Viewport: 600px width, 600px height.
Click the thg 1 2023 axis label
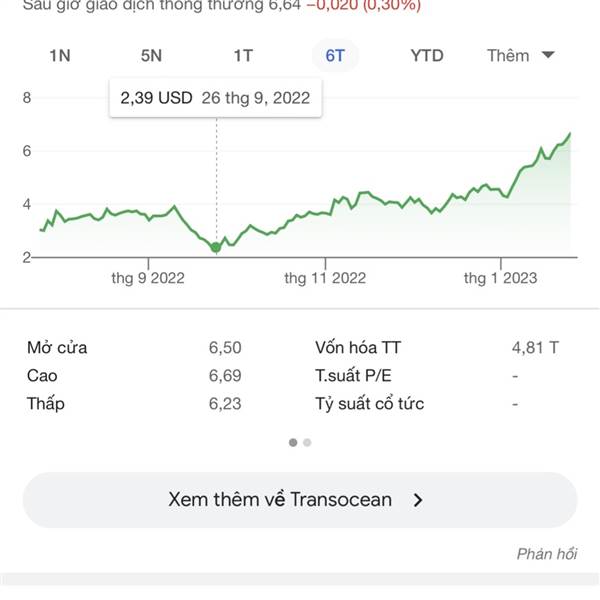coord(501,278)
